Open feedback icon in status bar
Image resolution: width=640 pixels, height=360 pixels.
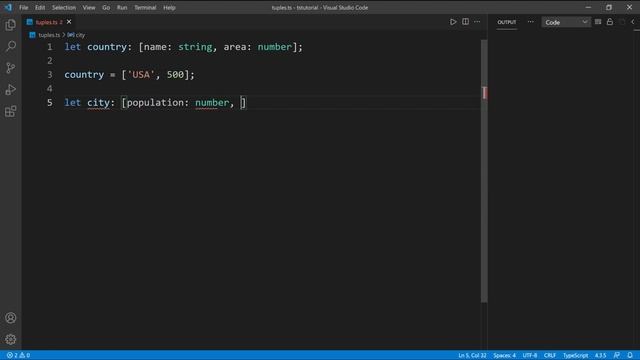[617, 355]
